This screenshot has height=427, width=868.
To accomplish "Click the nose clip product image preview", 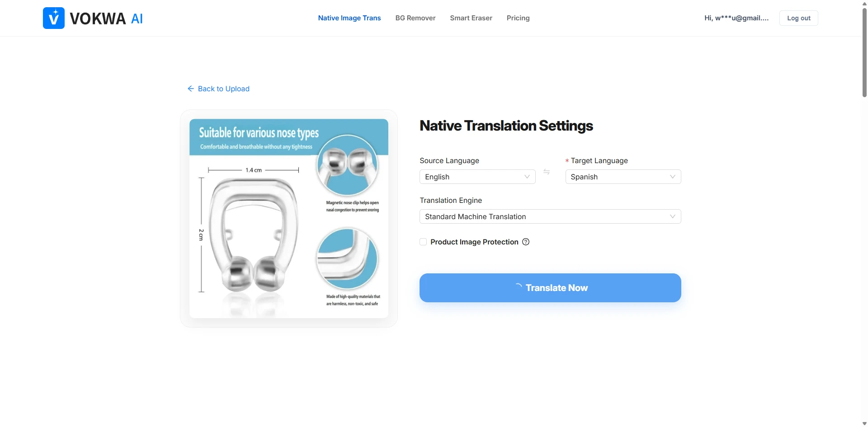I will [x=289, y=219].
